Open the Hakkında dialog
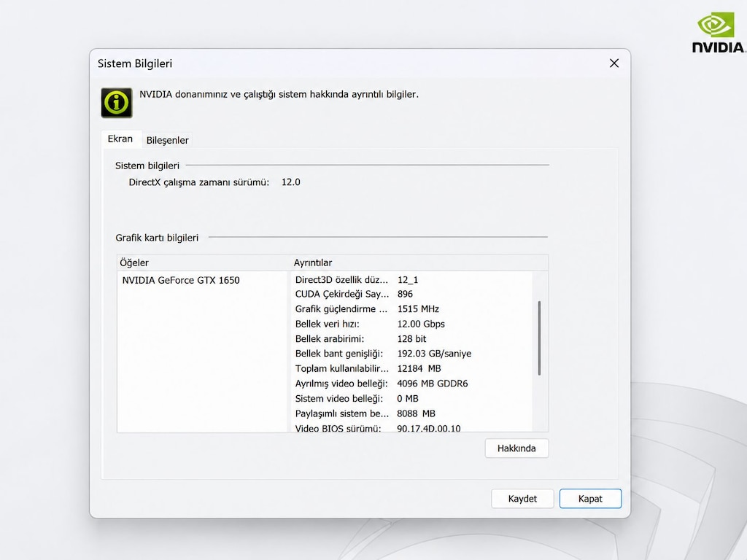 click(516, 448)
